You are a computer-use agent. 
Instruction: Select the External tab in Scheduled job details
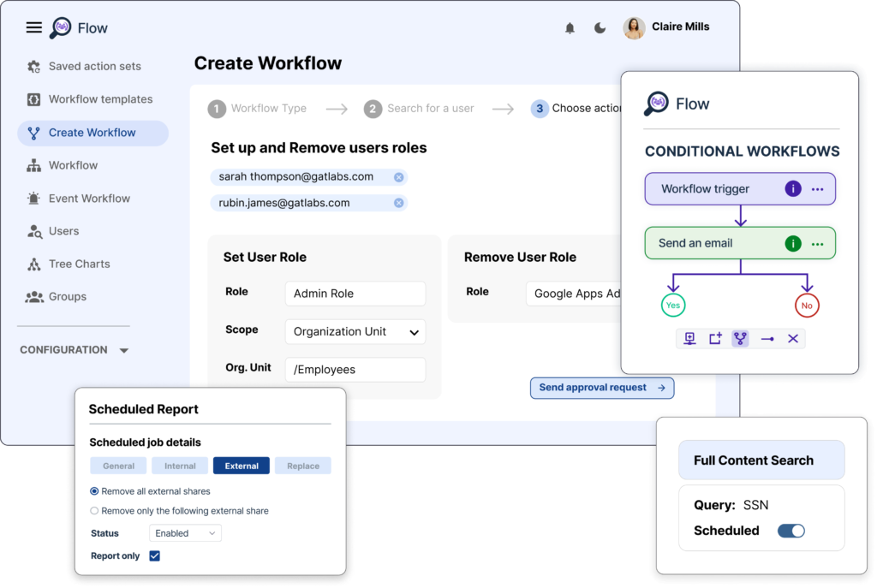click(x=241, y=466)
